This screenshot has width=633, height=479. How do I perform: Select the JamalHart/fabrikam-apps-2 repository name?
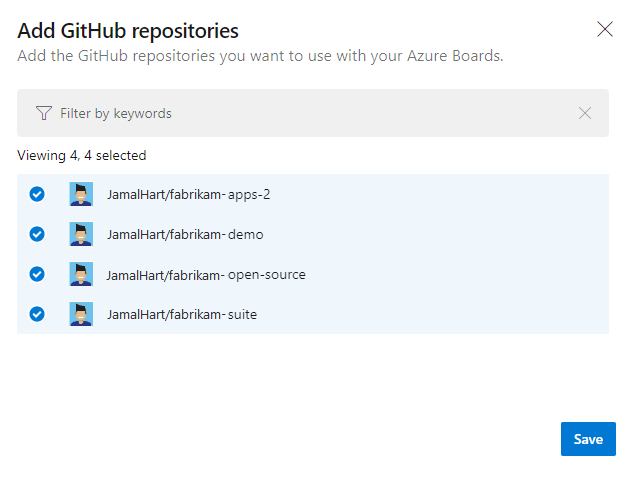click(188, 194)
